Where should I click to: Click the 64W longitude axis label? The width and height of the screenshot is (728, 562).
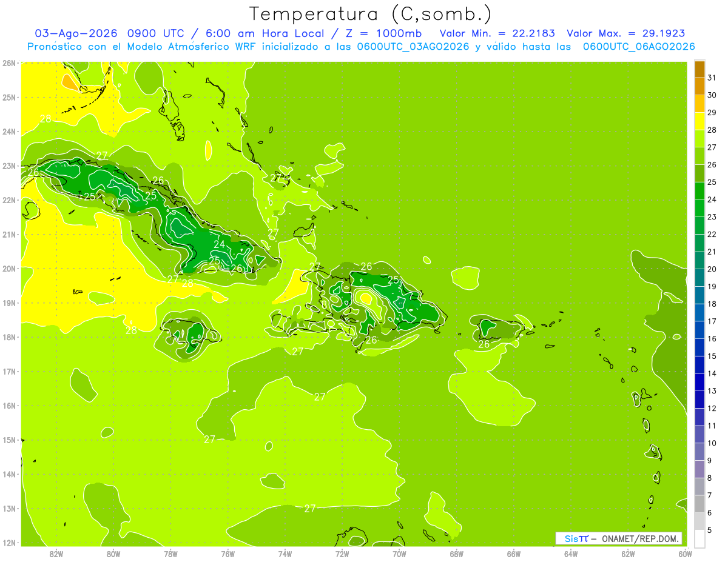(571, 554)
